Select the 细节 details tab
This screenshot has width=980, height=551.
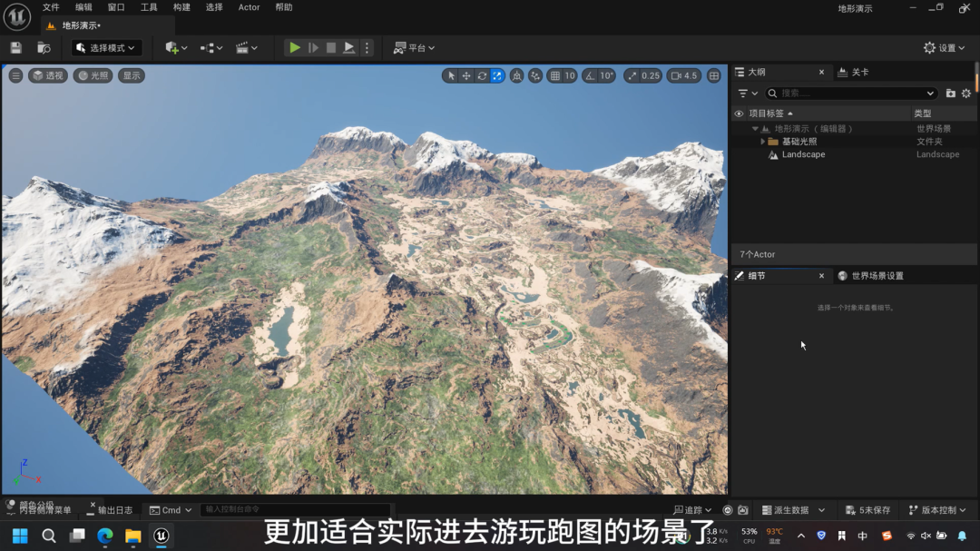pos(780,276)
